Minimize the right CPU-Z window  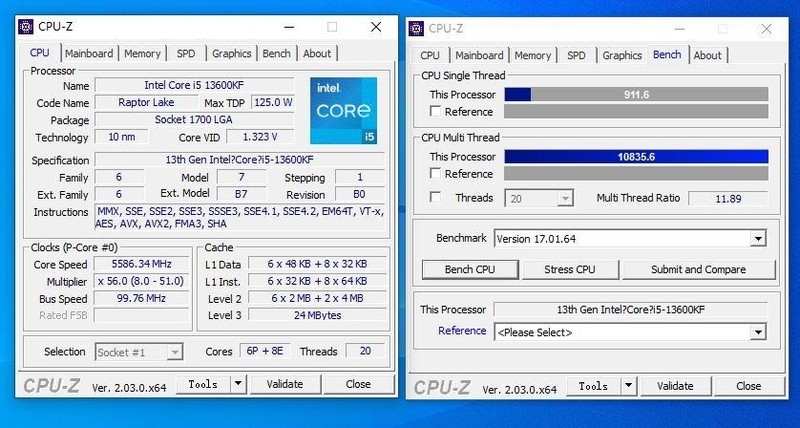click(x=680, y=29)
